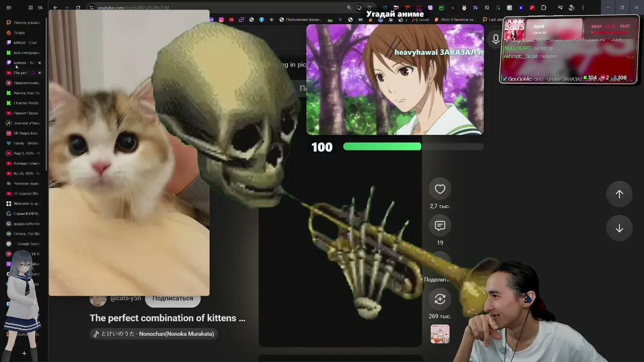Collapse the vertical tabs sidebar
This screenshot has height=362, width=644.
tap(9, 8)
